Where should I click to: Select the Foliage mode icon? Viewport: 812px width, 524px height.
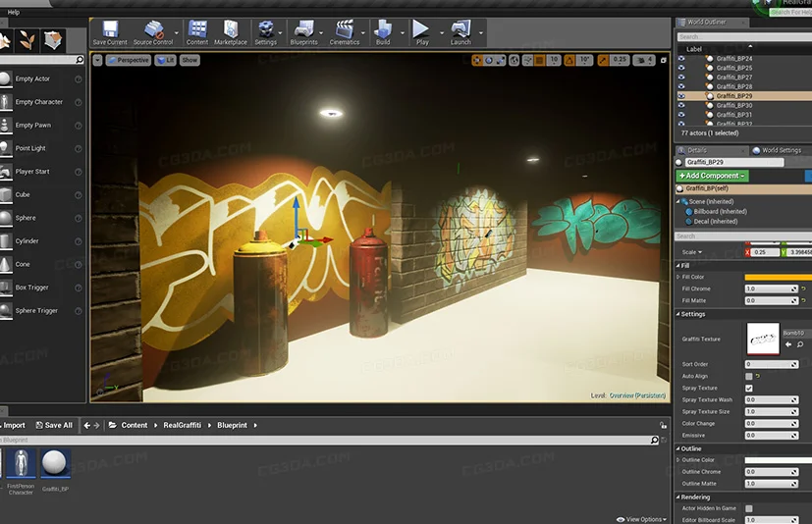click(27, 40)
